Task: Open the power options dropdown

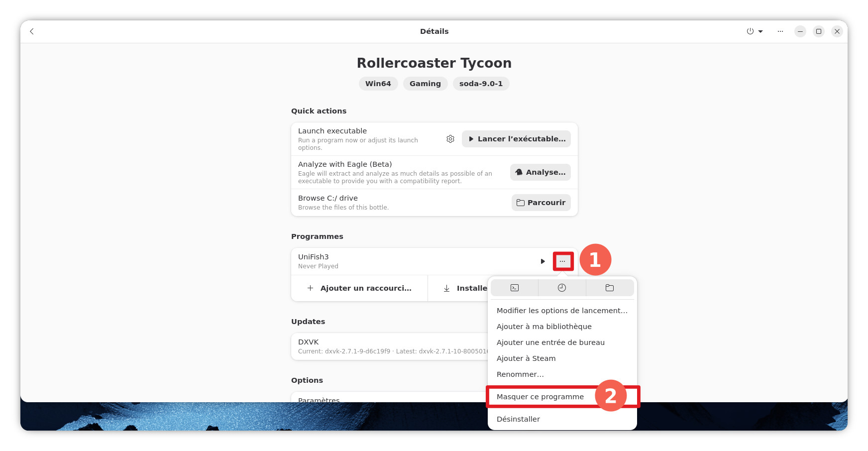Action: 755,31
